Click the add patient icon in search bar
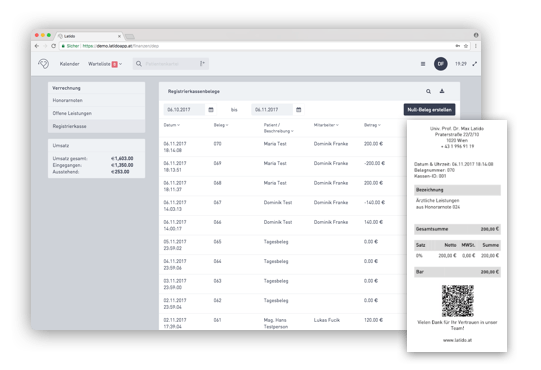 click(x=202, y=64)
